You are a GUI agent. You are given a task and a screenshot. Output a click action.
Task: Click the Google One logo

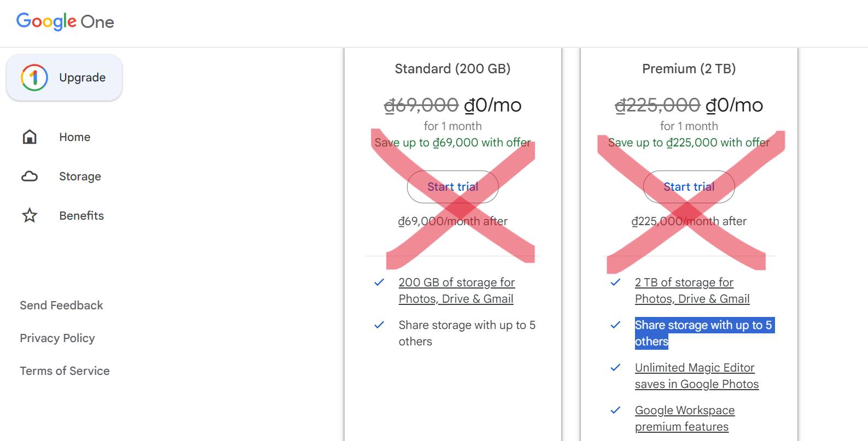(x=65, y=22)
